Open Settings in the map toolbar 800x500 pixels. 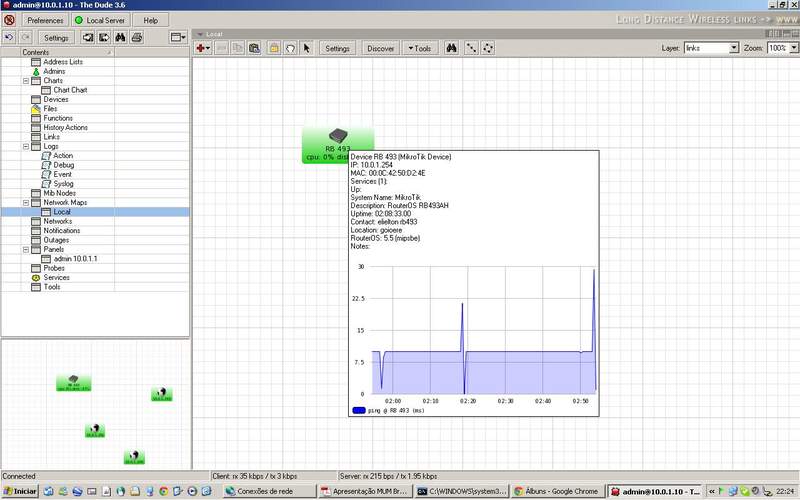click(x=337, y=48)
